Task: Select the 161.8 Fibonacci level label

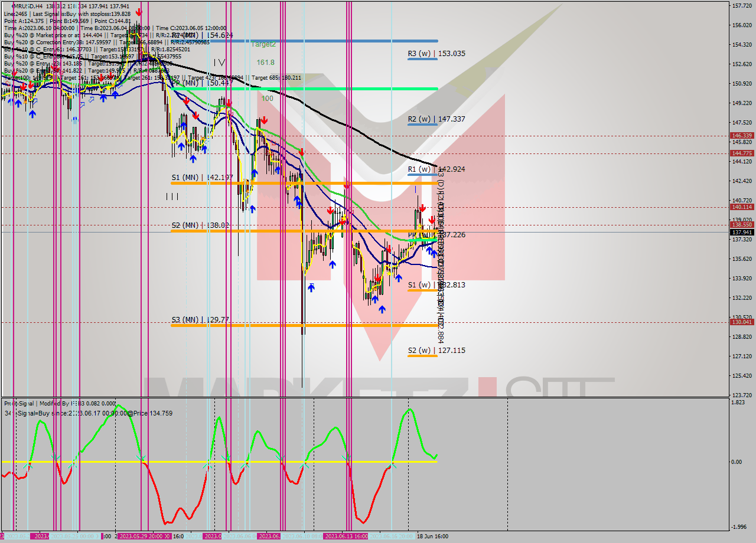Action: coord(265,62)
